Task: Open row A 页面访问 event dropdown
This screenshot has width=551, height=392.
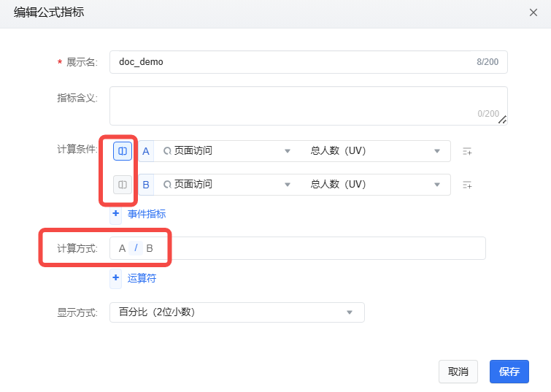Action: (226, 151)
